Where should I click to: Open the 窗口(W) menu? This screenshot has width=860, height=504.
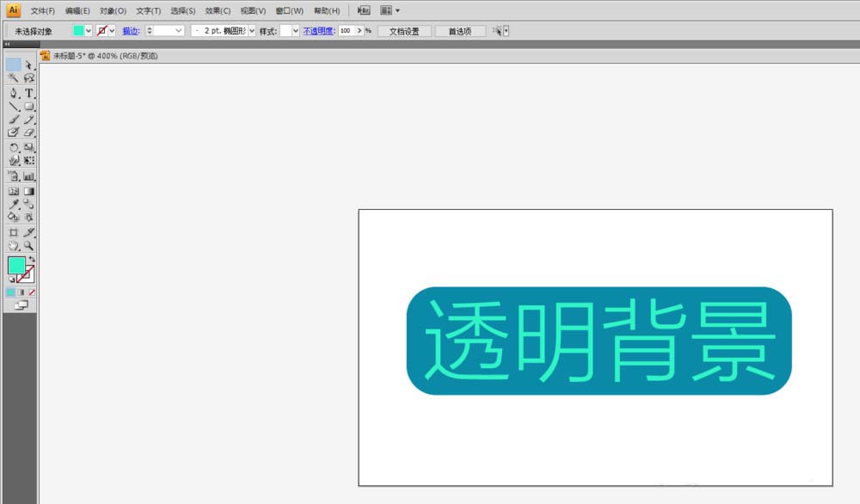coord(288,9)
